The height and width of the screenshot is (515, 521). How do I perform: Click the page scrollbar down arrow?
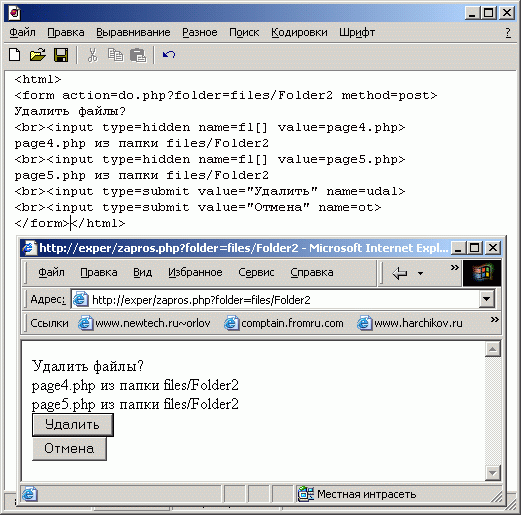coord(493,472)
